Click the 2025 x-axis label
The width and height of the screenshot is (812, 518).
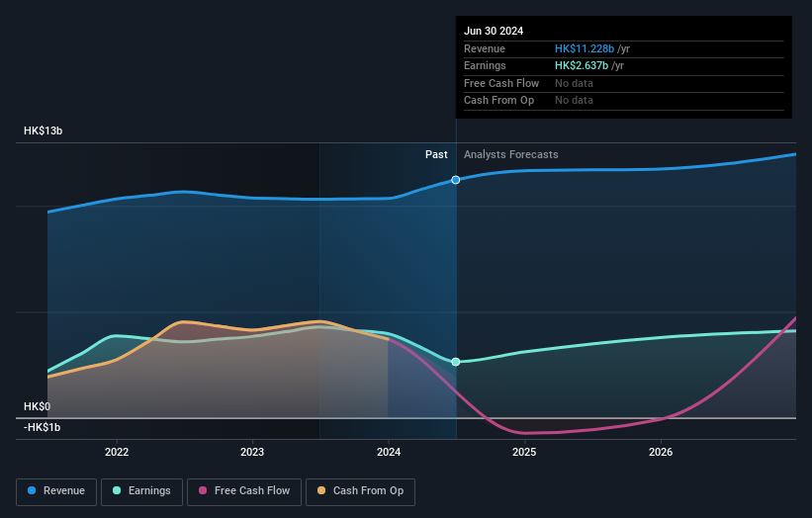(524, 452)
